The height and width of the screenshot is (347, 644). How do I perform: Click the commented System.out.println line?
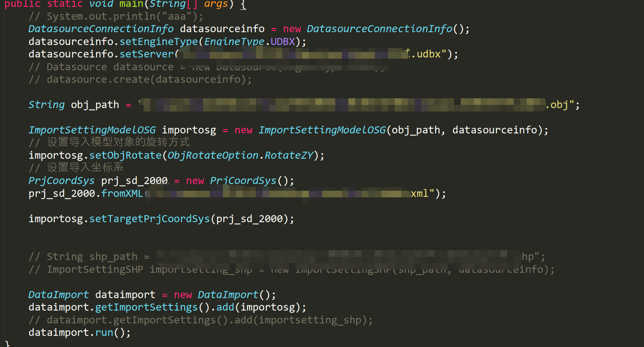click(116, 17)
